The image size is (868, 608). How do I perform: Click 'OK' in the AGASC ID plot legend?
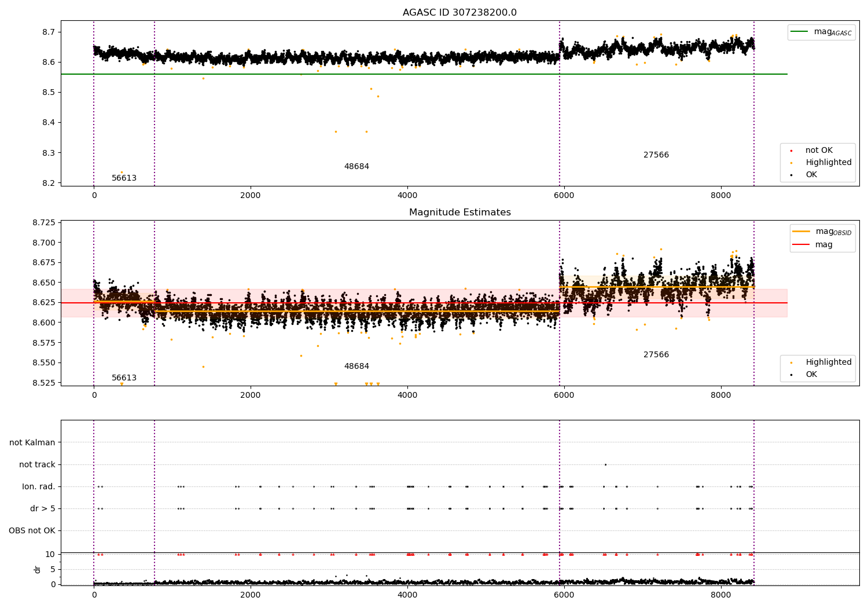coord(811,175)
